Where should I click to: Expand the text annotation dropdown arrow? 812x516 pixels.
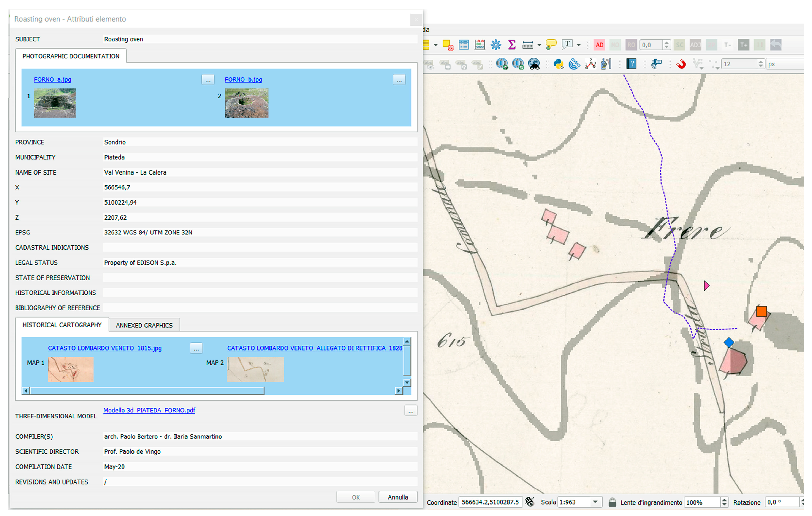[x=579, y=45]
